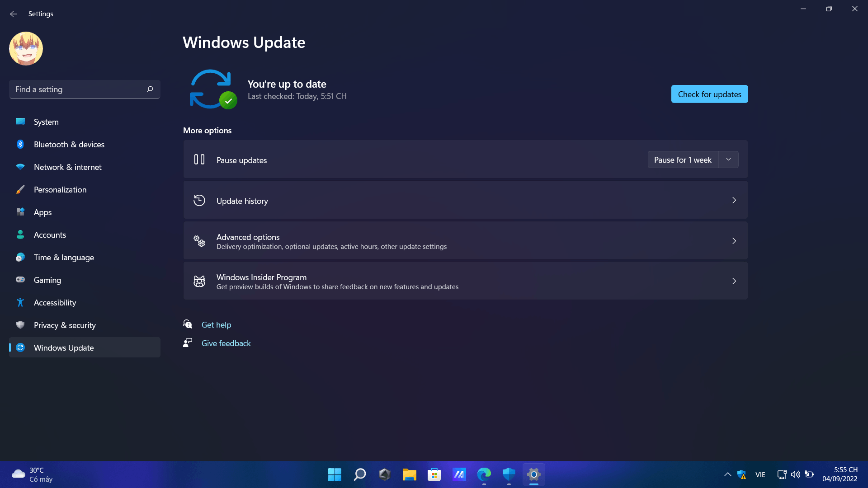Open Accessibility settings section
This screenshot has height=488, width=868.
[x=55, y=302]
